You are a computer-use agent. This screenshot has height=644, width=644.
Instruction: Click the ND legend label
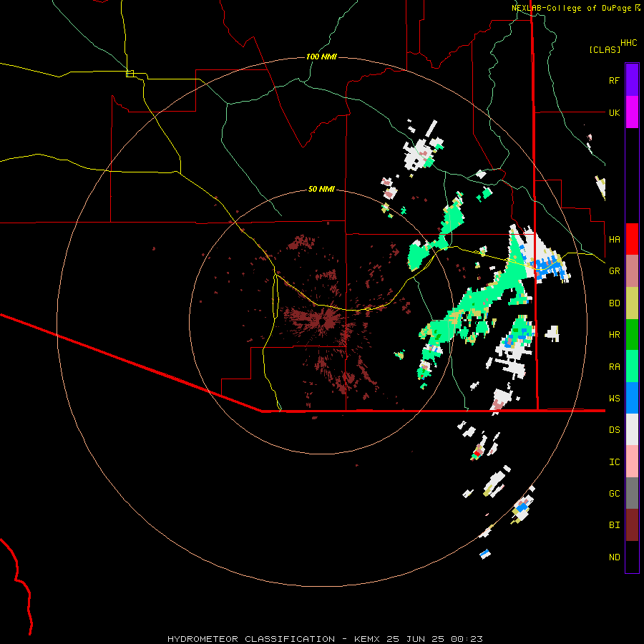point(614,557)
